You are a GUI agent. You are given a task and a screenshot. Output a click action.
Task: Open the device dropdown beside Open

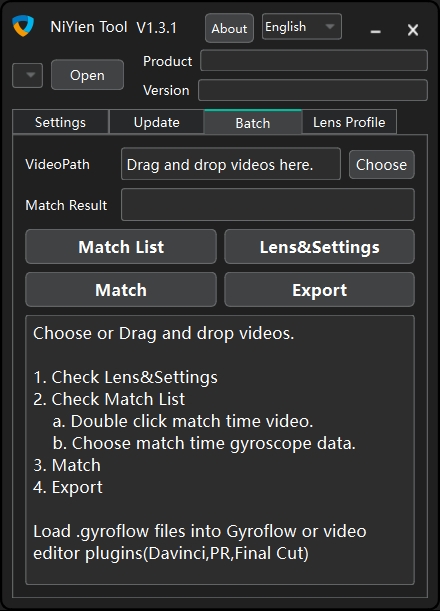(x=27, y=75)
